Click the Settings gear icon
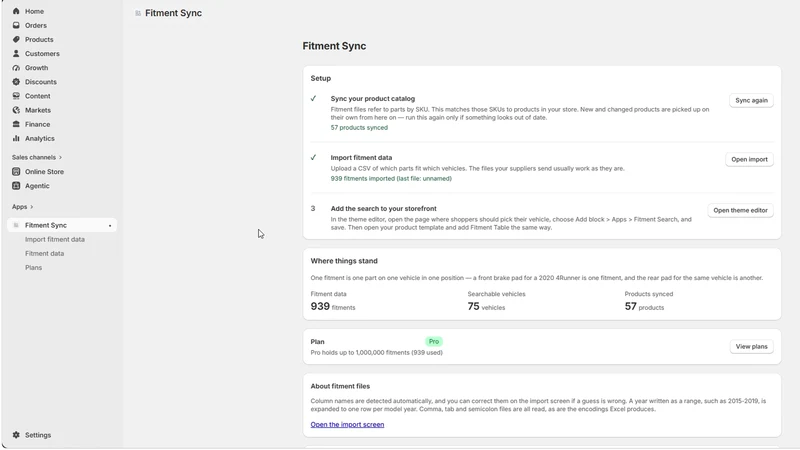Viewport: 800px width, 450px height. tap(16, 435)
